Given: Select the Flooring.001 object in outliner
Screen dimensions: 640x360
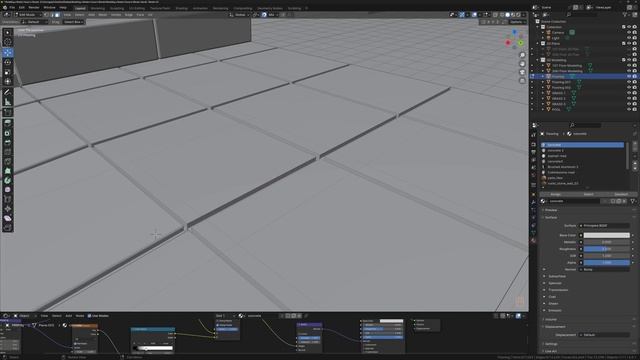Looking at the screenshot, I should 561,82.
